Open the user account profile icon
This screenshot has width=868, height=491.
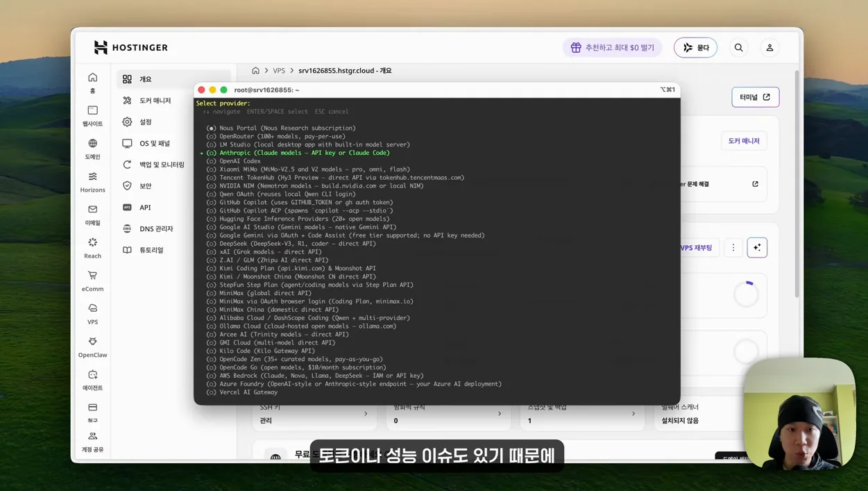click(x=769, y=48)
